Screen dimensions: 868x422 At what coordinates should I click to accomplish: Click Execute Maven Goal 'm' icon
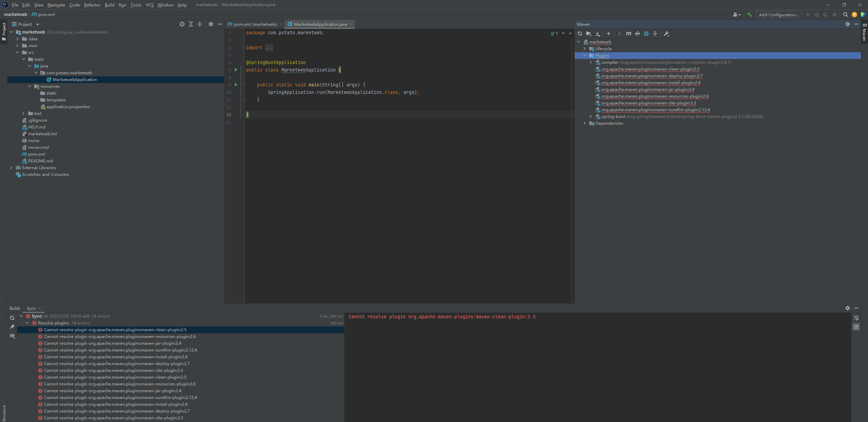point(628,34)
